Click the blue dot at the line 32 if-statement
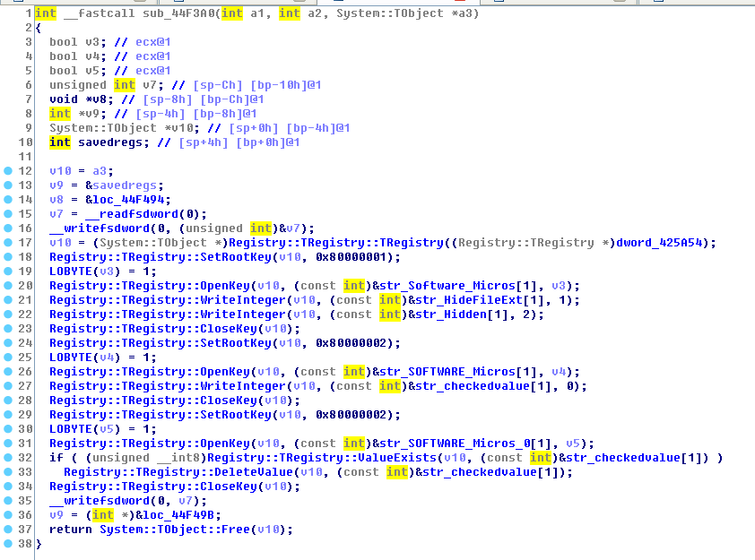The height and width of the screenshot is (560, 755). pyautogui.click(x=8, y=457)
